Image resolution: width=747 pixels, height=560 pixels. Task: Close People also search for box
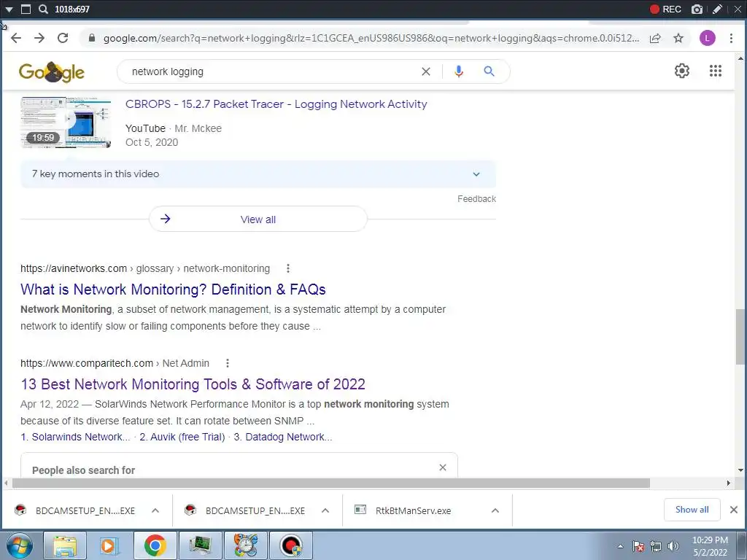[x=443, y=467]
